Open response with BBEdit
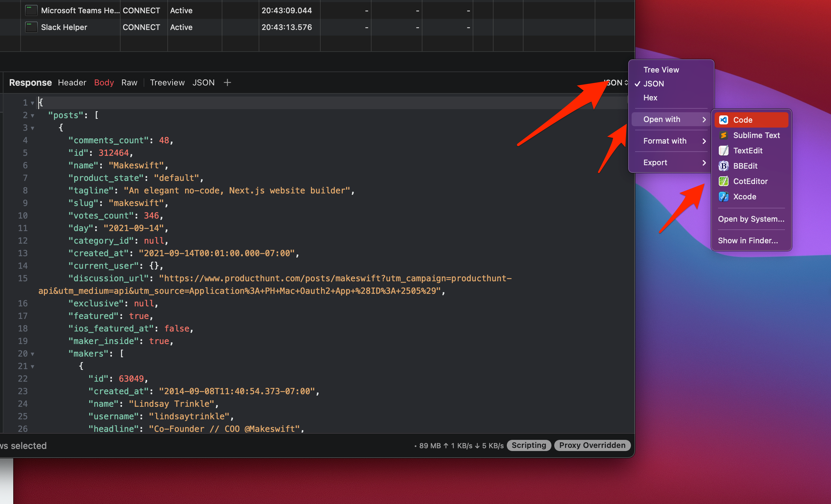The height and width of the screenshot is (504, 831). 751,166
